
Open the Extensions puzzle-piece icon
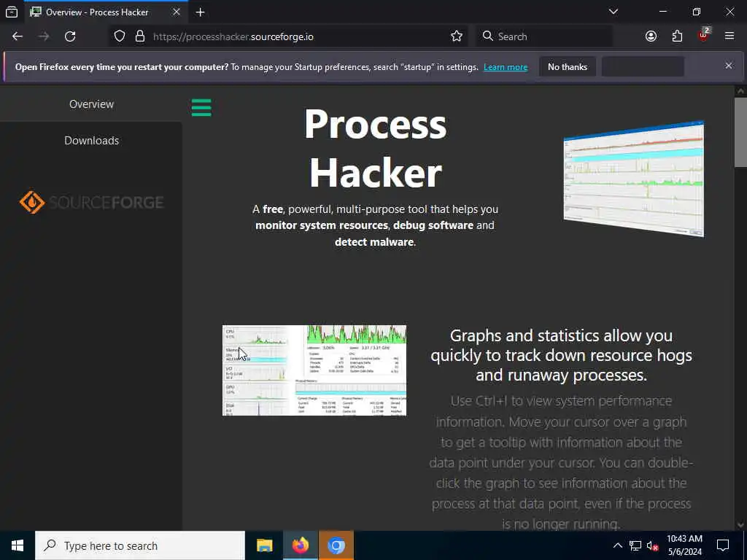(677, 36)
